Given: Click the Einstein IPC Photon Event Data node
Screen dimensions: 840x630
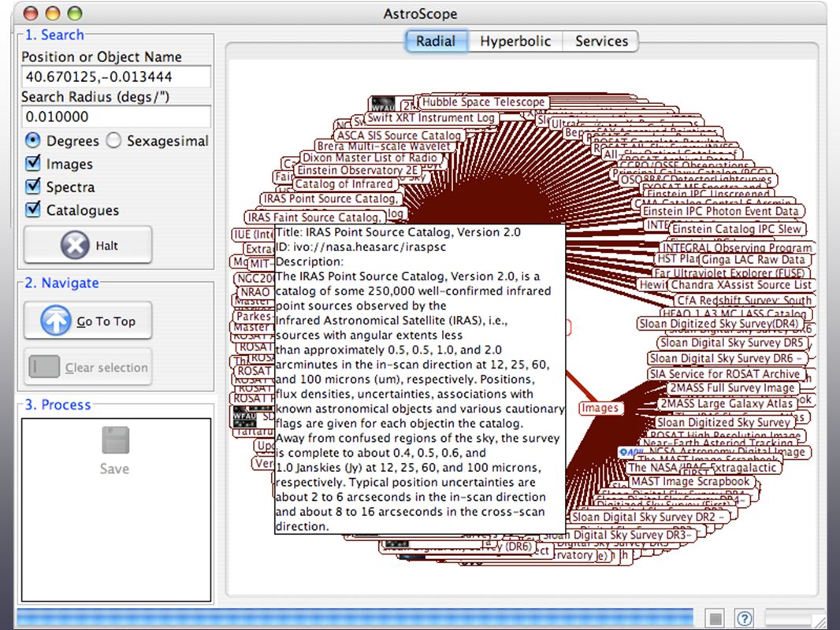Looking at the screenshot, I should click(722, 211).
